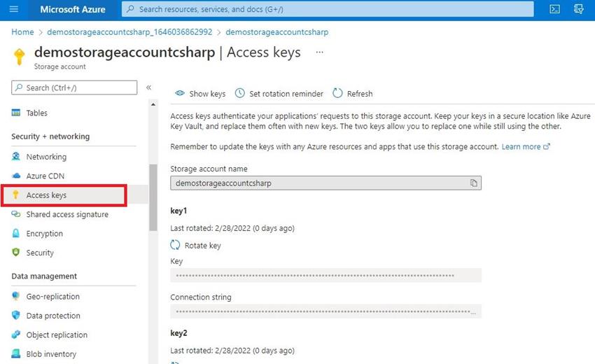Open Tables in the sidebar
This screenshot has height=364, width=595.
[x=36, y=113]
